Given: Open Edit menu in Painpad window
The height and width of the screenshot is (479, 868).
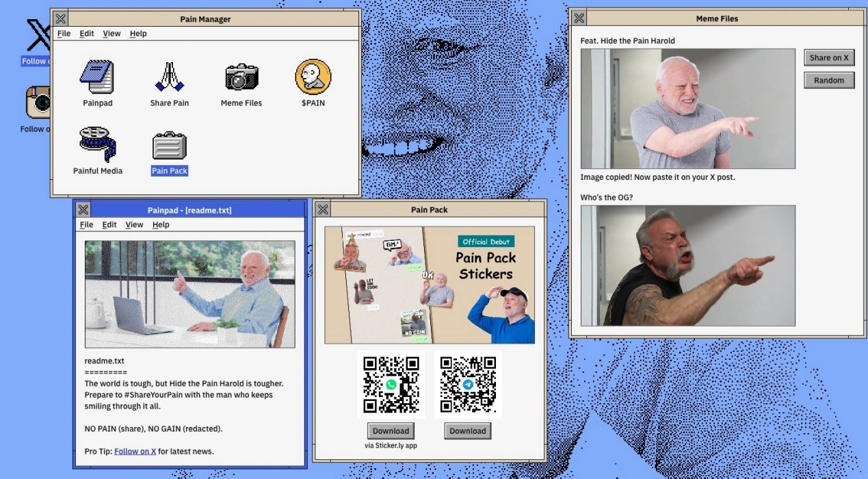Looking at the screenshot, I should click(109, 224).
